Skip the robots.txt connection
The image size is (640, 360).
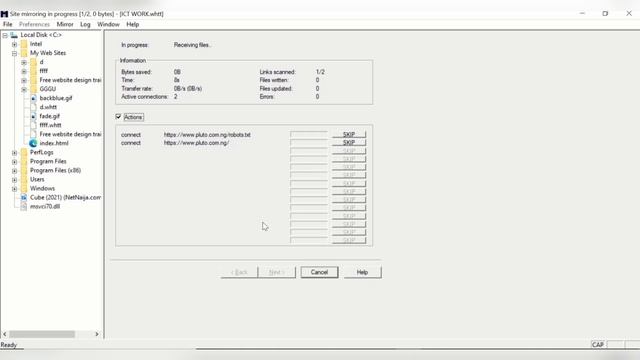(x=349, y=134)
